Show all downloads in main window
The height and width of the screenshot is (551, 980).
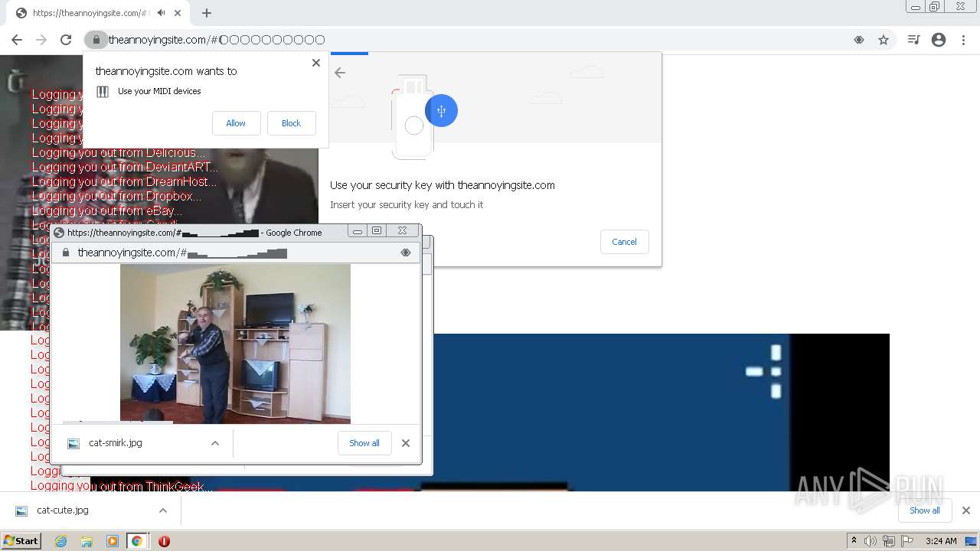[x=924, y=510]
